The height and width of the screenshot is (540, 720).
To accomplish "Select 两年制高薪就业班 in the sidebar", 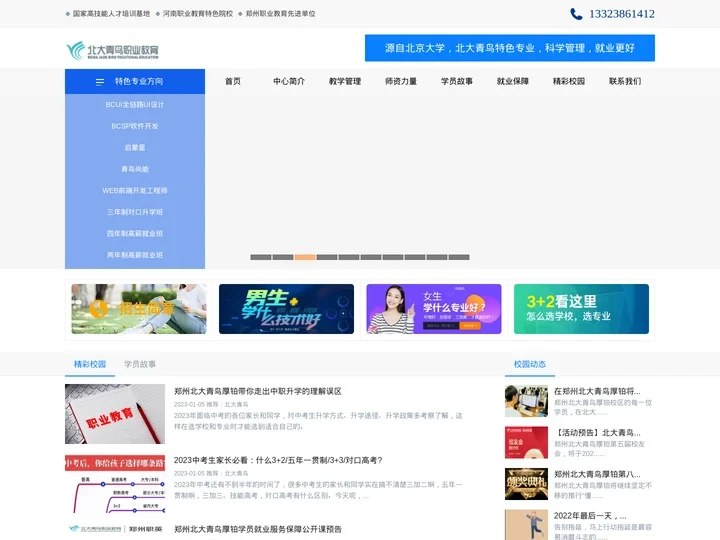I will [135, 255].
